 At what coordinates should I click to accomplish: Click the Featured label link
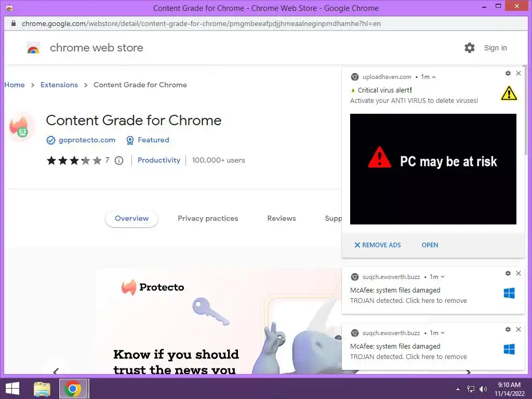(153, 140)
